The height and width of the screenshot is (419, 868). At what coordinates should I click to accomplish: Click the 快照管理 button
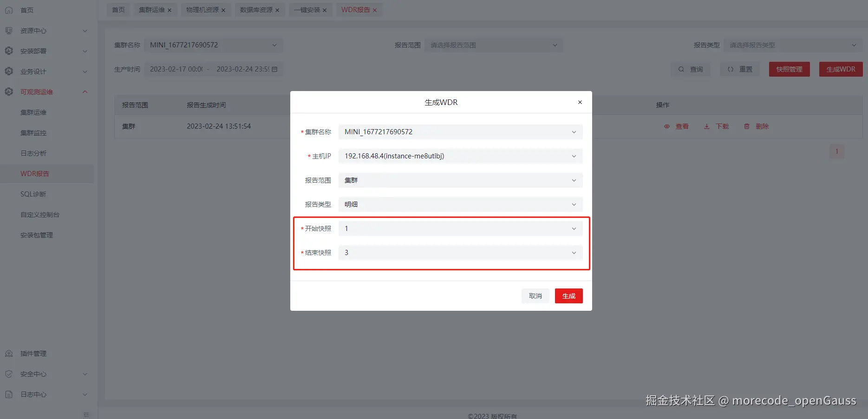[790, 69]
